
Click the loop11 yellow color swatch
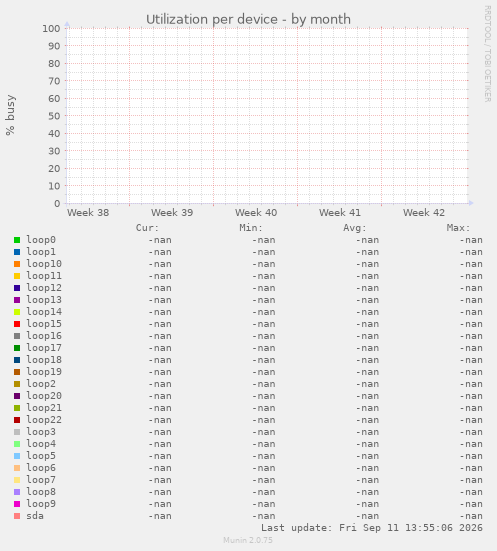pyautogui.click(x=17, y=276)
